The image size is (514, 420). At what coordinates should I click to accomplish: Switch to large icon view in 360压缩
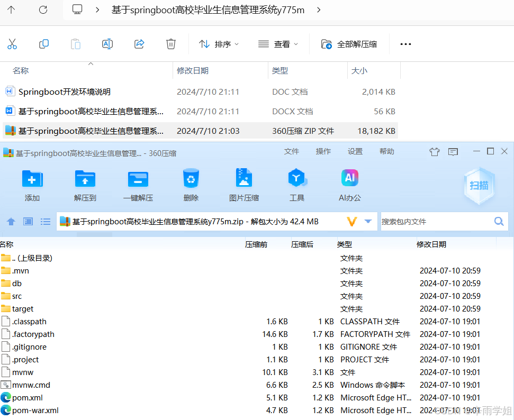point(28,221)
